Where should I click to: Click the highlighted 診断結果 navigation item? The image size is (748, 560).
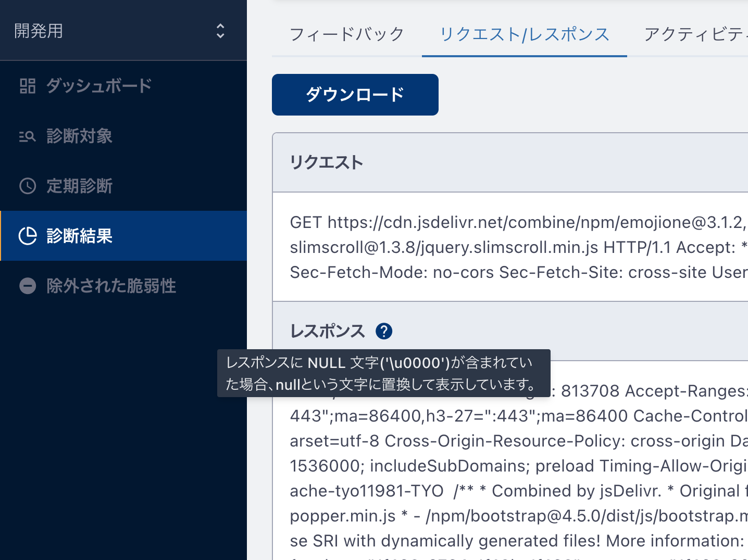point(79,236)
